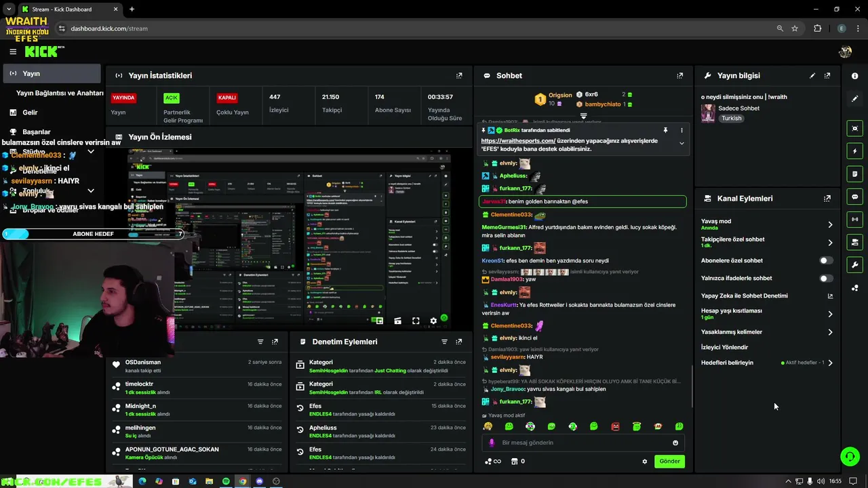
Task: Open the profile avatar menu at top right
Action: pyautogui.click(x=845, y=52)
